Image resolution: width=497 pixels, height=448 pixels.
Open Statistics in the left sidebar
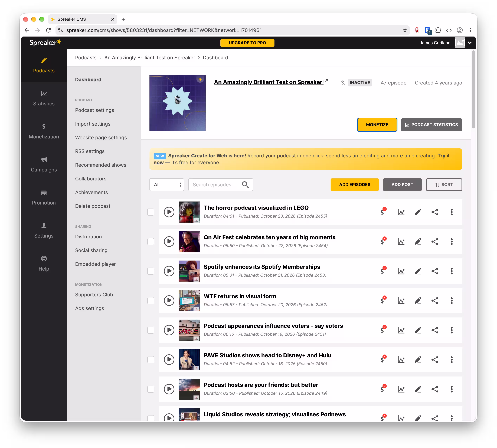pos(44,98)
